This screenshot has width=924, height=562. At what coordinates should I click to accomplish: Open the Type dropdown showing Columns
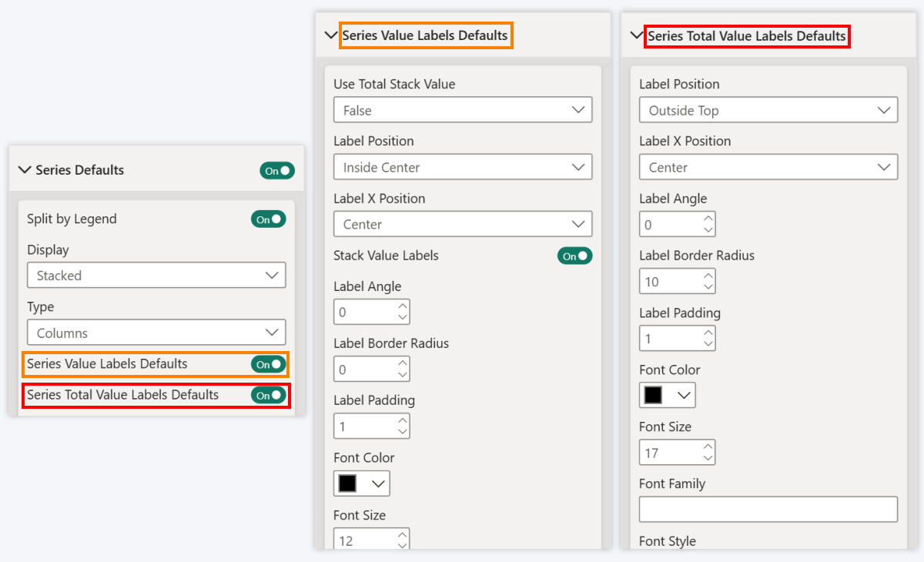pyautogui.click(x=156, y=333)
